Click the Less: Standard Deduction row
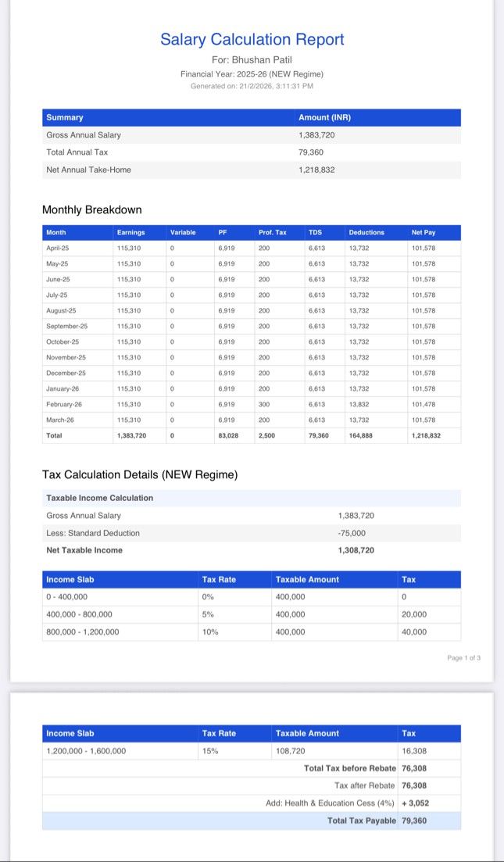Image resolution: width=504 pixels, height=862 pixels. click(x=252, y=533)
